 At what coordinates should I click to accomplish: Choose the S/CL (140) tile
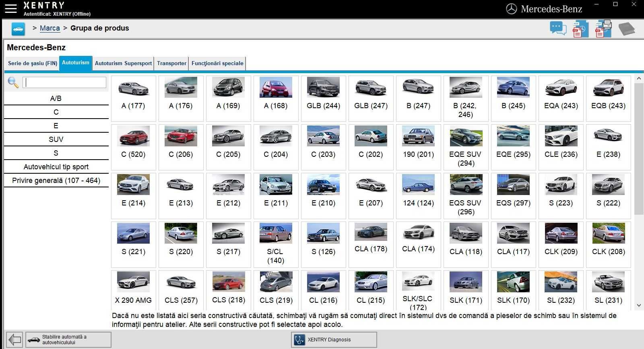276,244
